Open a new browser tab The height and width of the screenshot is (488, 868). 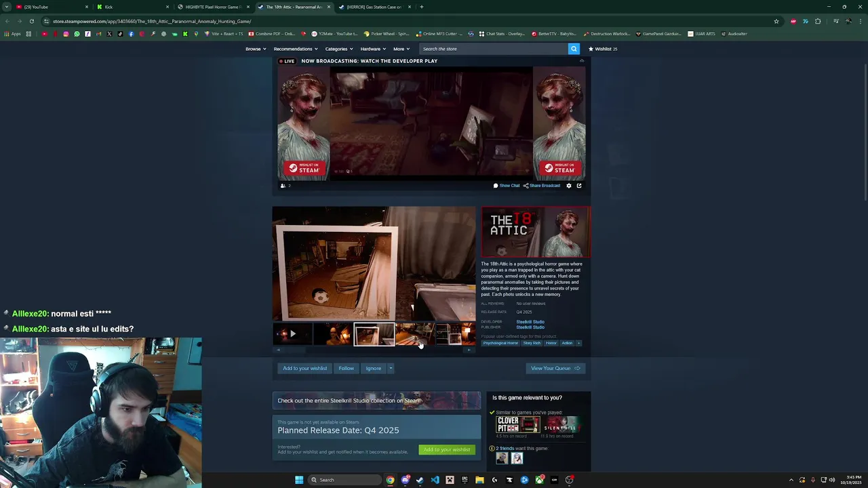tap(421, 7)
